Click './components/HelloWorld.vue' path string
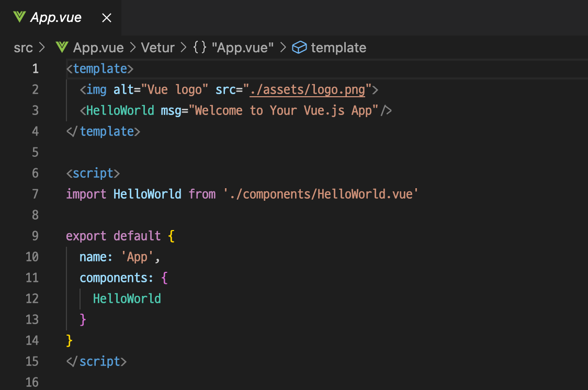The height and width of the screenshot is (390, 588). [x=321, y=194]
